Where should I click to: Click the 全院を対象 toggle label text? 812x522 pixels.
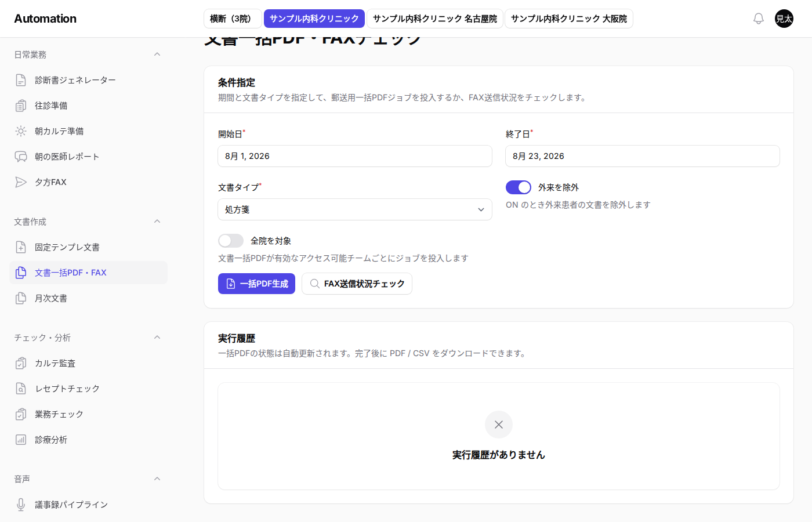pyautogui.click(x=271, y=241)
